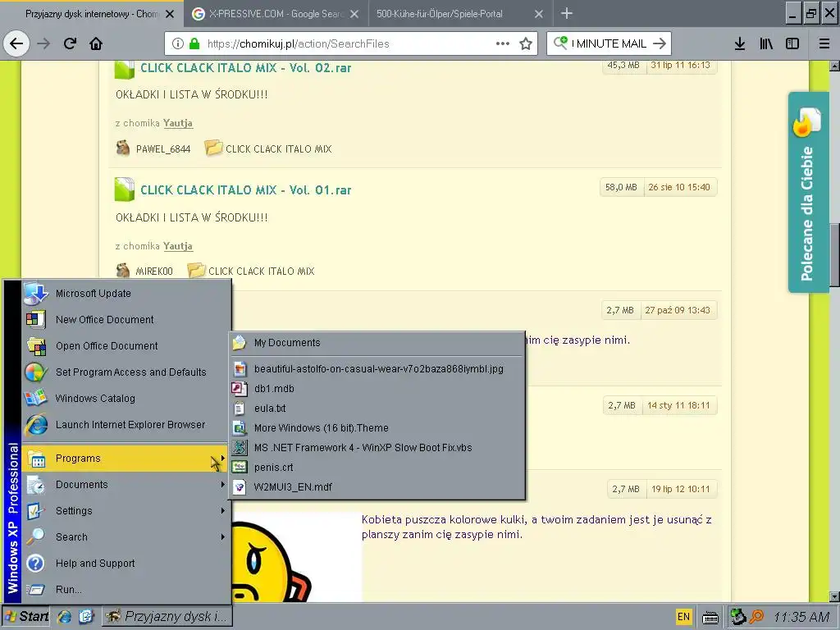Open Microsoft Update from Start menu
The image size is (840, 630).
[x=126, y=293]
